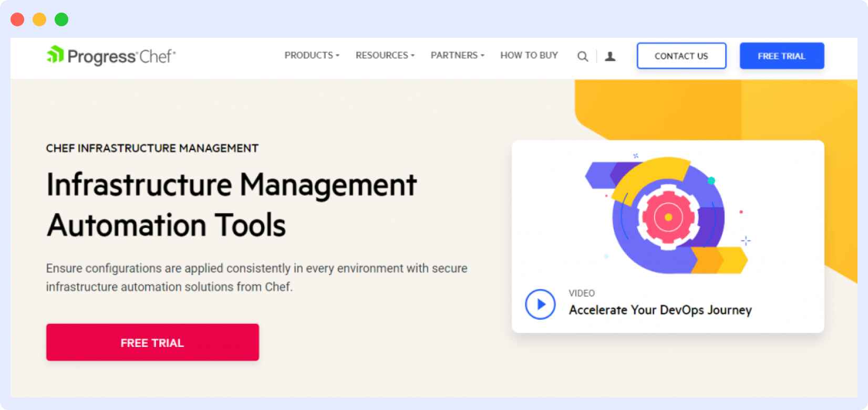Expand the PARTNERS dropdown

point(456,56)
